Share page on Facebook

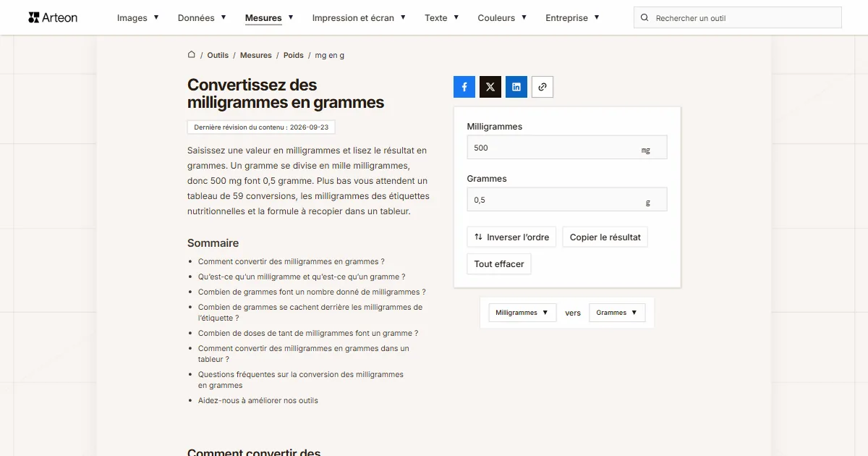[x=464, y=87]
